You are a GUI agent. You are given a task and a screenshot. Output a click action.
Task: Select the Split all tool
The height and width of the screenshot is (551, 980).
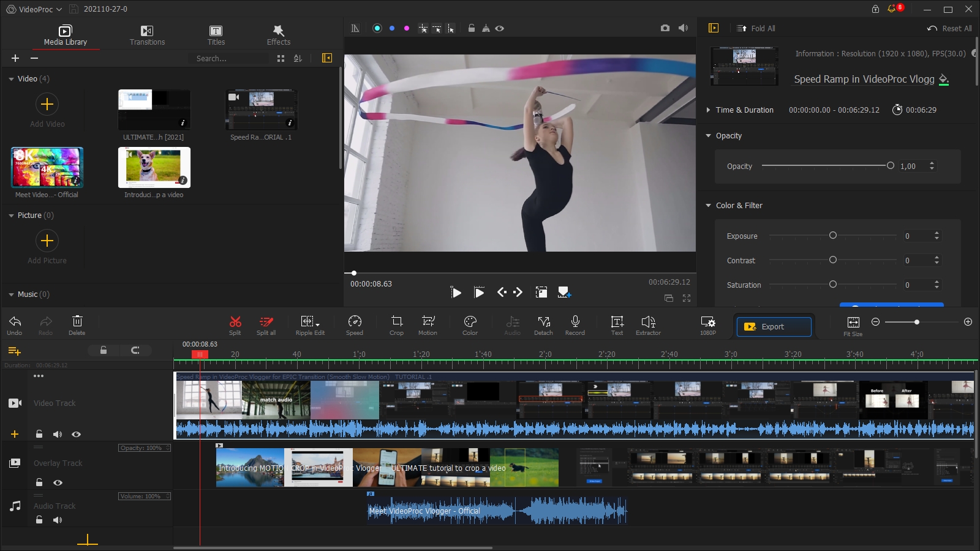(266, 325)
